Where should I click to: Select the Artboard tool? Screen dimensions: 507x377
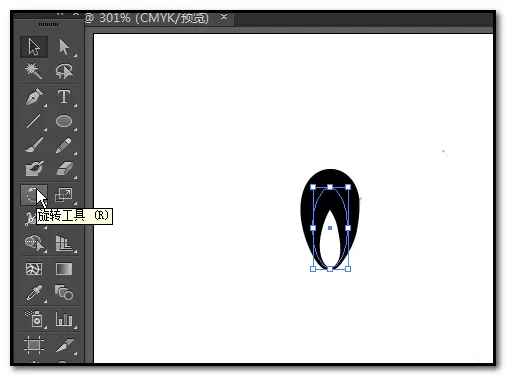(x=34, y=344)
